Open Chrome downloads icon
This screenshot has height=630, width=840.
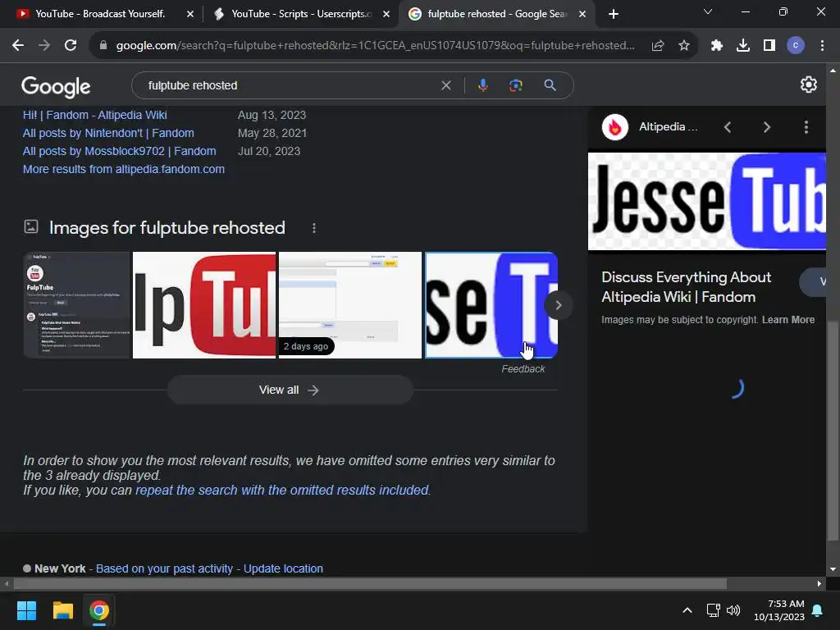coord(743,46)
